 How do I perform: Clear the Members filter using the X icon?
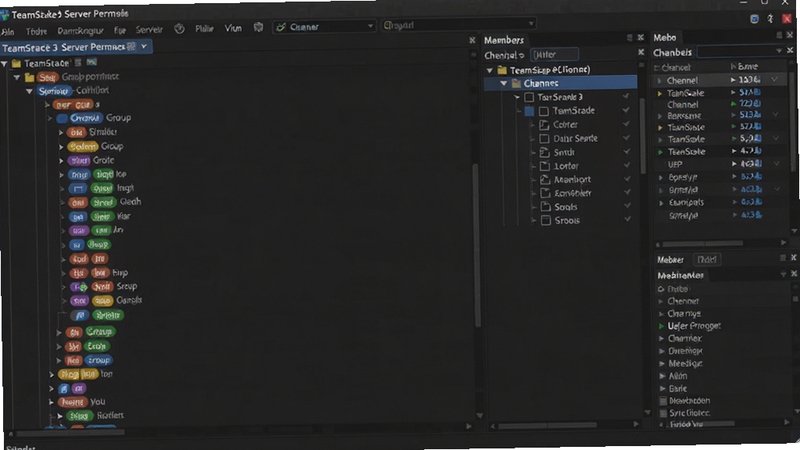pos(641,52)
